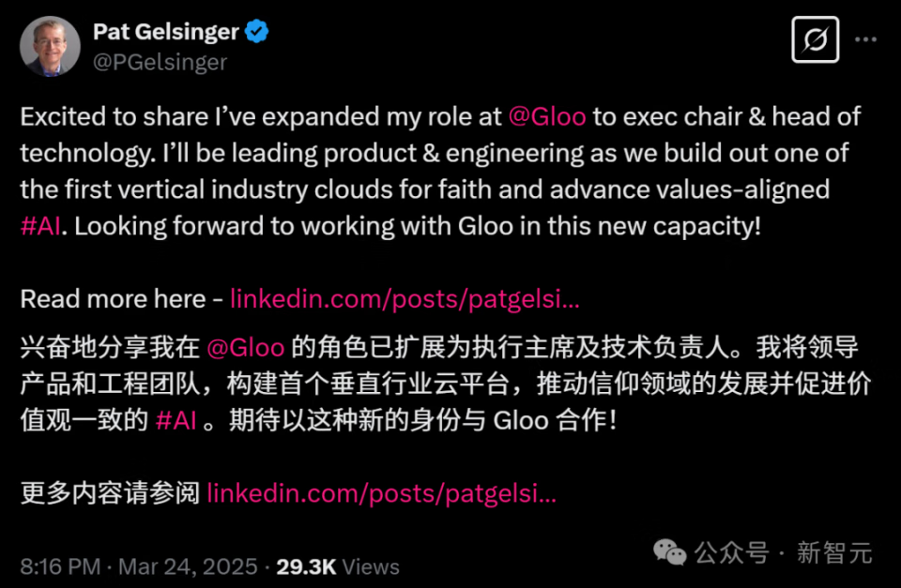Click the 新智元 watermark text
This screenshot has width=901, height=588.
click(834, 552)
